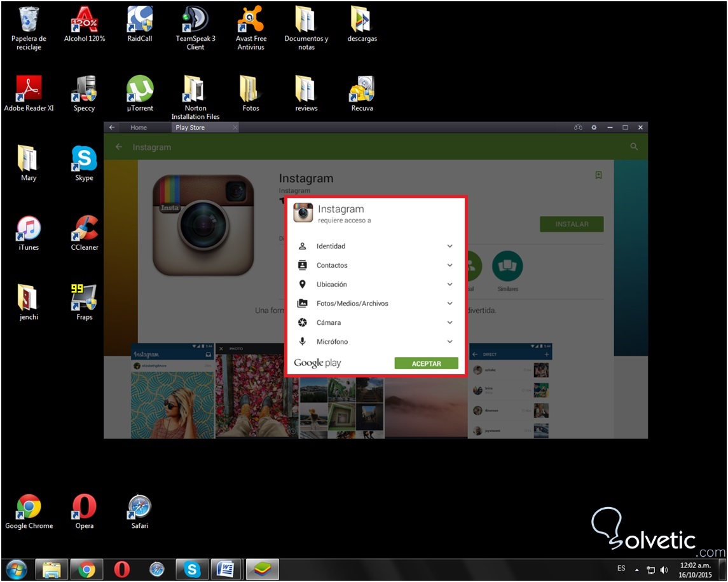Close the Play Store tab
Image resolution: width=728 pixels, height=582 pixels.
pyautogui.click(x=235, y=127)
